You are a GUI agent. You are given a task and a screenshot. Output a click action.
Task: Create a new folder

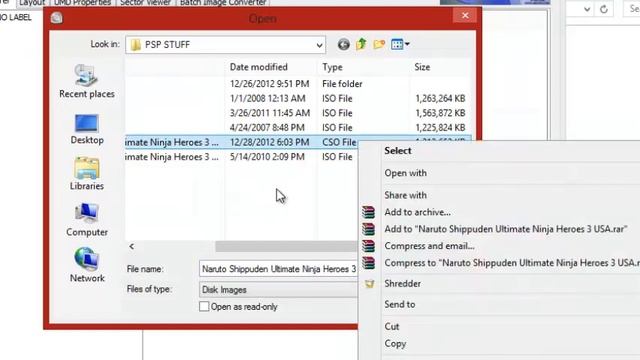tap(379, 44)
